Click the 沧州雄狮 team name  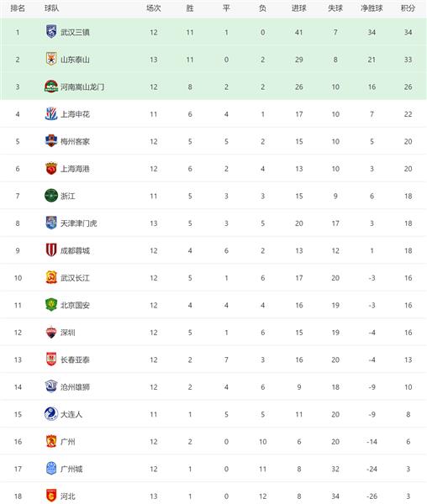click(x=75, y=387)
